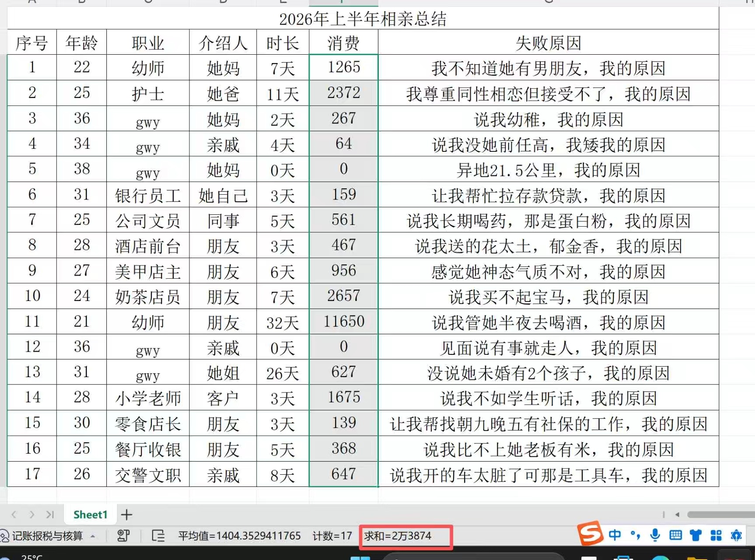Click the Sogou microphone voice input icon
This screenshot has width=755, height=560.
655,535
